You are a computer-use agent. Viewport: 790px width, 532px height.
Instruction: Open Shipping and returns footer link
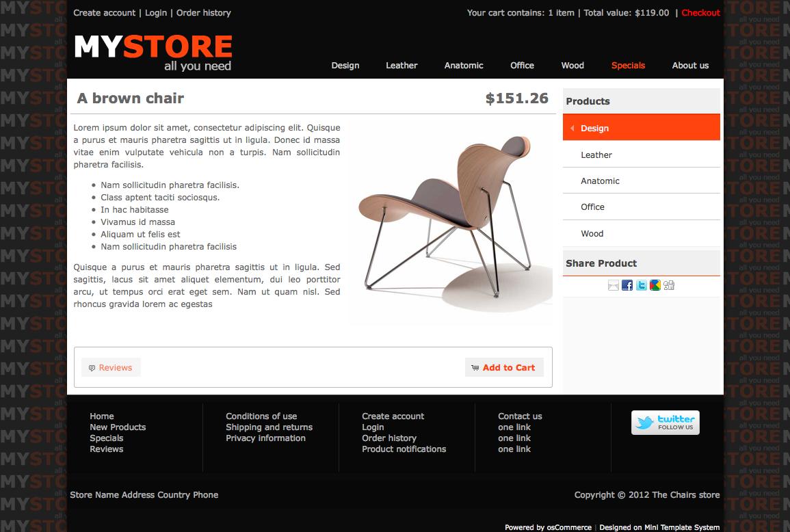269,427
